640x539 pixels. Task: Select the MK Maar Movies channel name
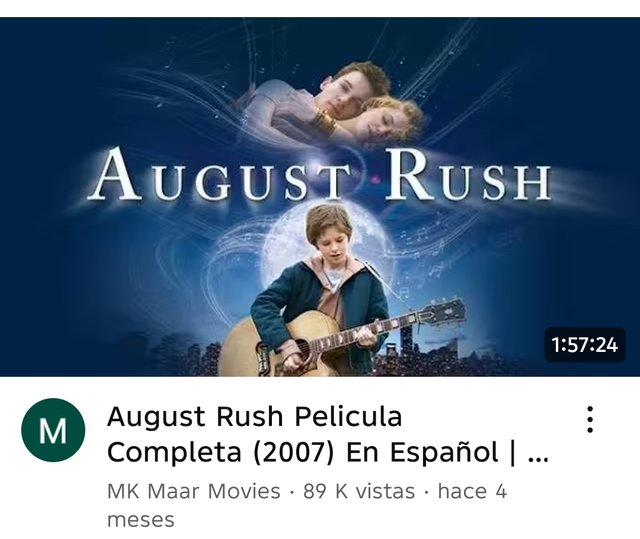pos(193,491)
